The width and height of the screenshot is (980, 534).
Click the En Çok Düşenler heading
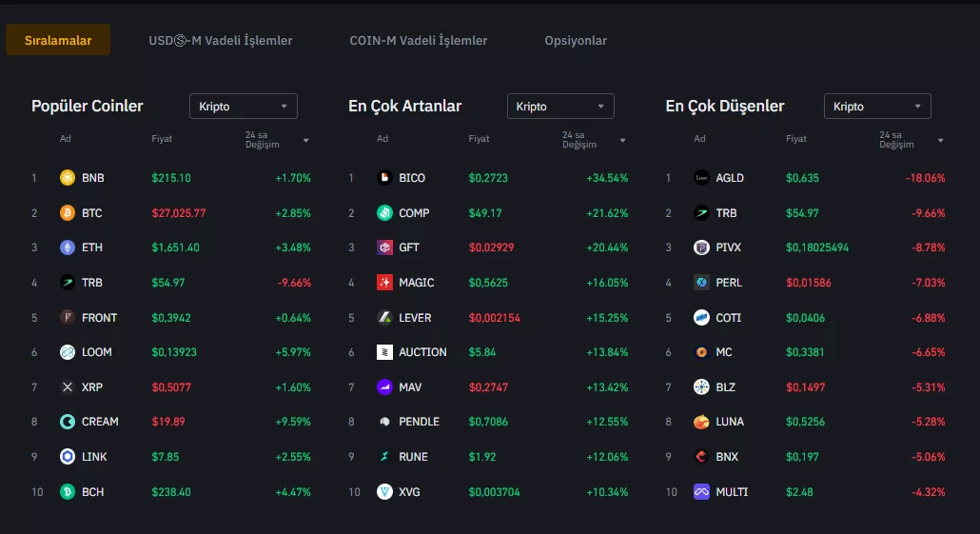[724, 106]
